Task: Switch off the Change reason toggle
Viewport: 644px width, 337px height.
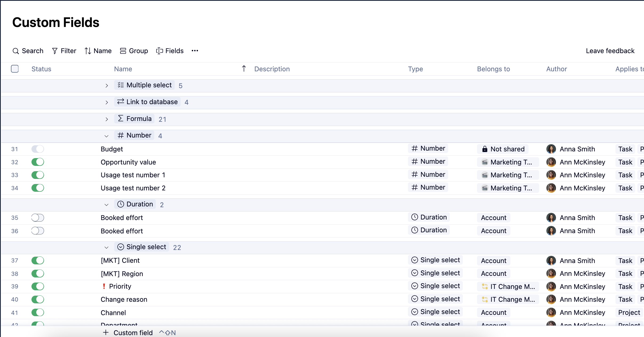Action: [x=38, y=299]
